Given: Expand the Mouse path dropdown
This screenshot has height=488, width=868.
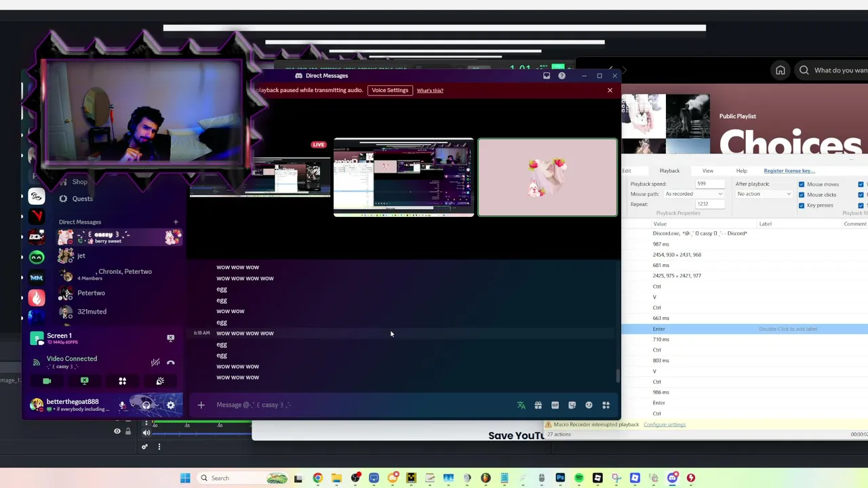Looking at the screenshot, I should [x=694, y=194].
